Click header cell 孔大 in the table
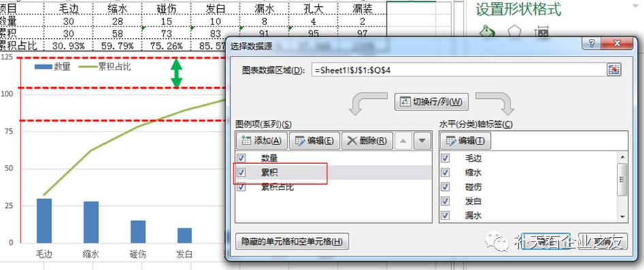 coord(313,9)
